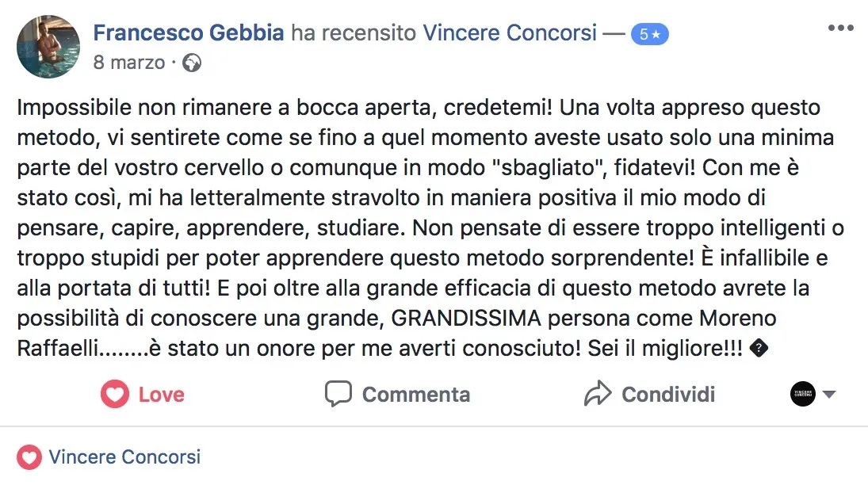Viewport: 868px width, 485px height.
Task: Click the Condividi button label
Action: pos(668,394)
